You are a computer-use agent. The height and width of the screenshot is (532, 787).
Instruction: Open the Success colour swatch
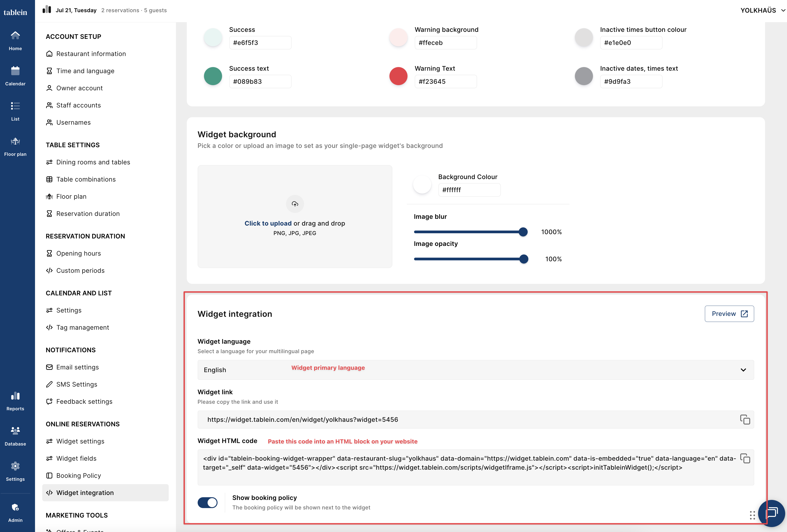213,37
